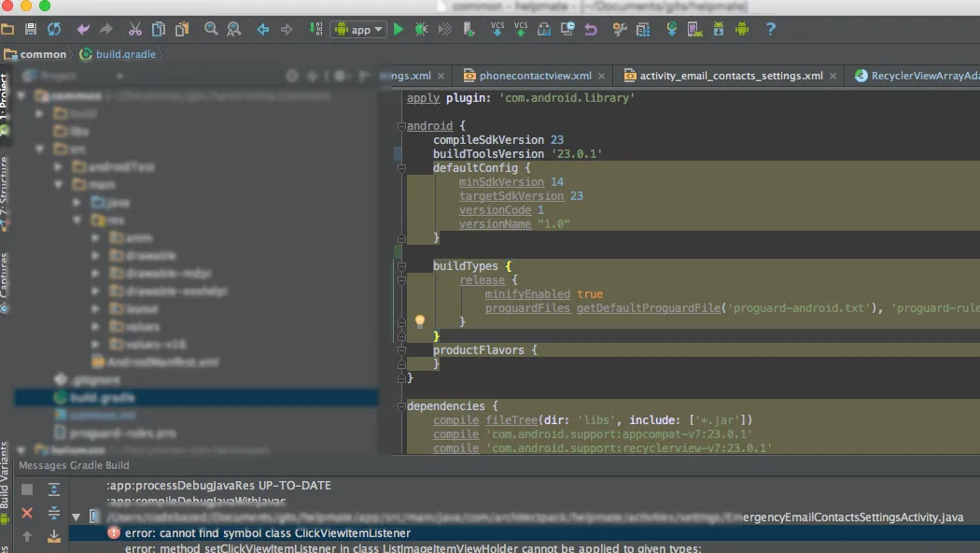Select the 'cannot find symbol' error message
Viewport: 980px width, 553px height.
point(268,532)
